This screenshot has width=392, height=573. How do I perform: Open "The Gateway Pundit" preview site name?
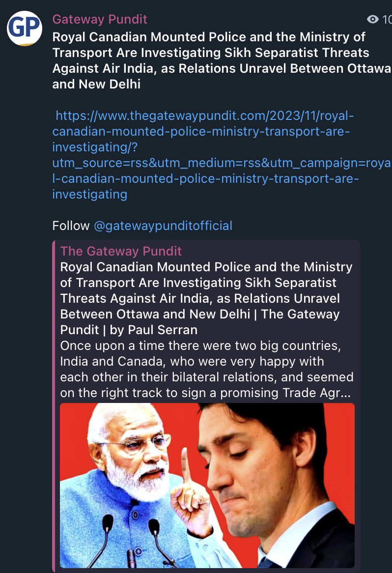click(x=121, y=251)
